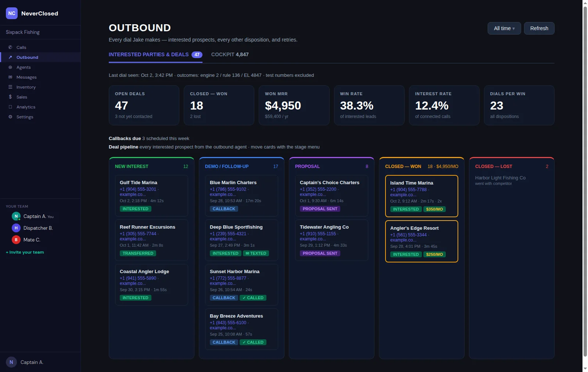The image size is (588, 372).
Task: Click the Outbound arrow icon in sidebar
Action: click(10, 57)
